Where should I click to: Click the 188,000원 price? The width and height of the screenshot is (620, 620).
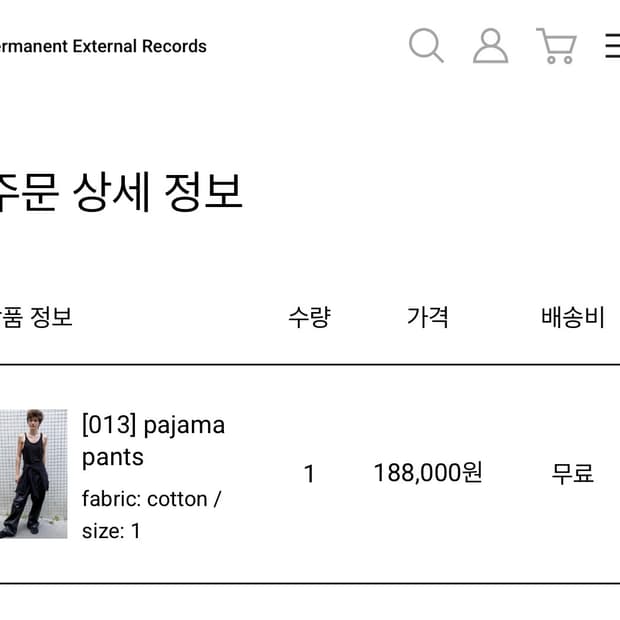(428, 473)
